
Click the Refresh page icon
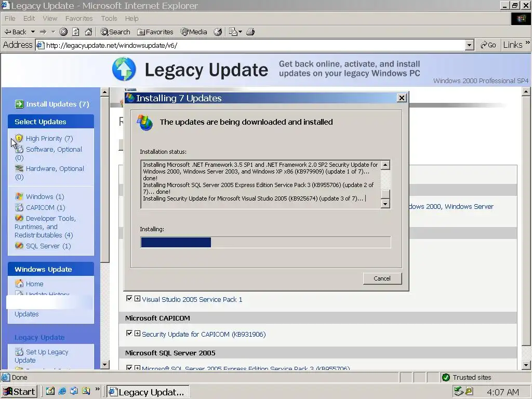pyautogui.click(x=76, y=32)
